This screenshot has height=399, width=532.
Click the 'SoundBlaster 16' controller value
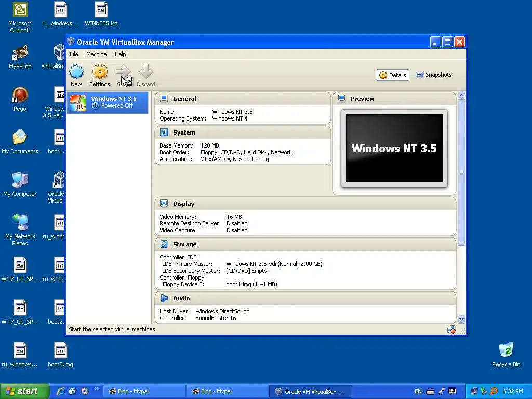pos(216,318)
